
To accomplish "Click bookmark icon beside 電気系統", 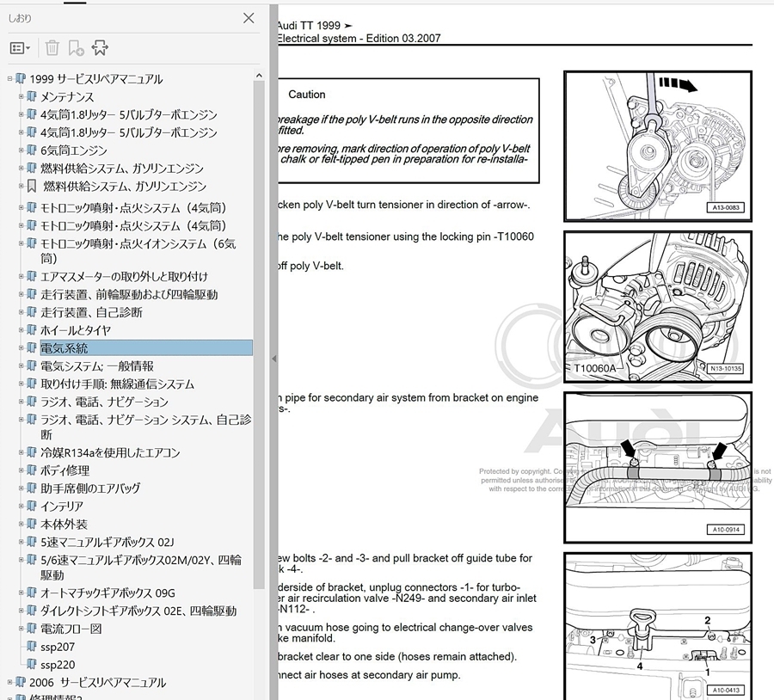I will (32, 348).
